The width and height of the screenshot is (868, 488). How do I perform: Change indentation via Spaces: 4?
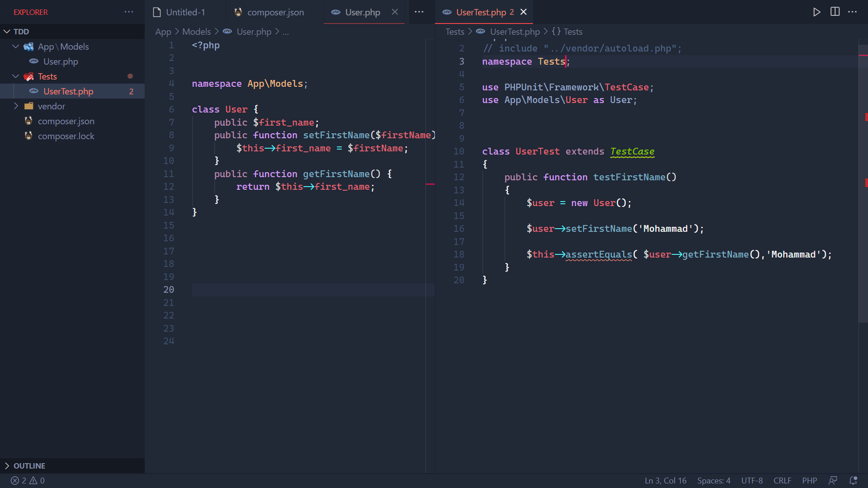click(x=714, y=481)
